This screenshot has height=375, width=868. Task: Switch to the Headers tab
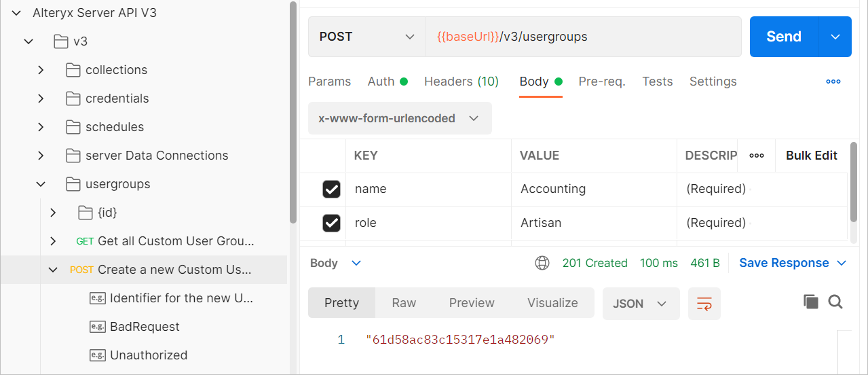461,82
